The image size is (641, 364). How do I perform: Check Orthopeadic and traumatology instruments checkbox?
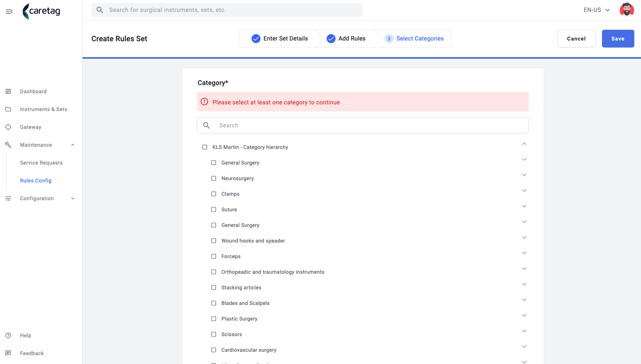[x=214, y=272]
